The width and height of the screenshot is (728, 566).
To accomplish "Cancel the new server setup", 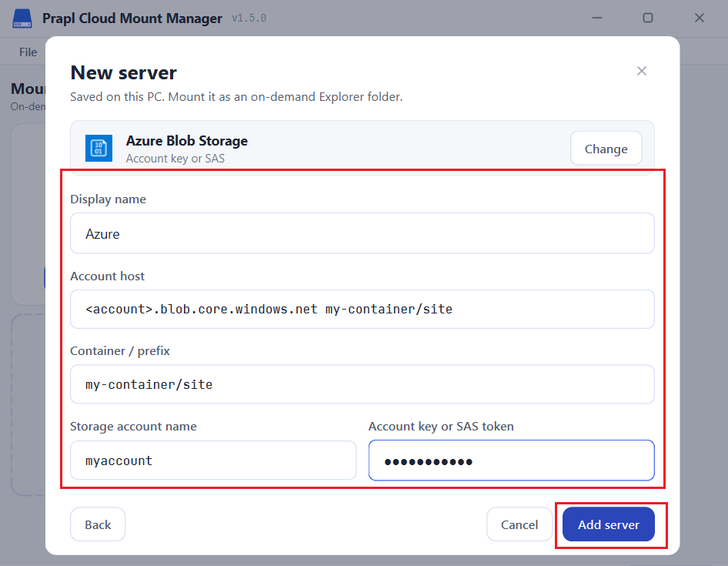I will click(x=519, y=524).
